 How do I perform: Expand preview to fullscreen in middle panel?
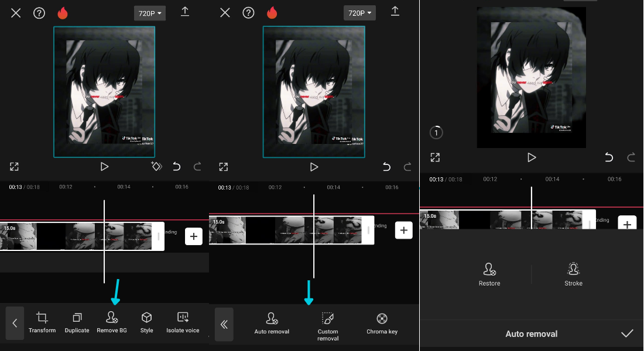[224, 167]
